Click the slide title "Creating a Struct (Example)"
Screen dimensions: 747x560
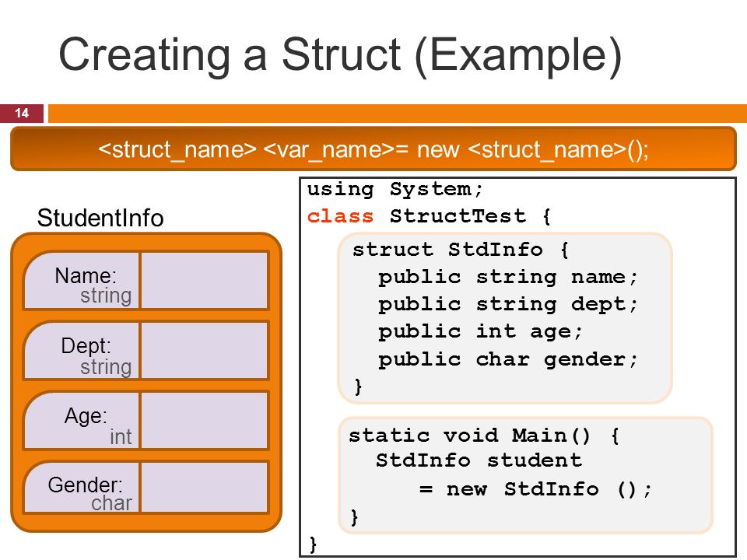pos(340,55)
